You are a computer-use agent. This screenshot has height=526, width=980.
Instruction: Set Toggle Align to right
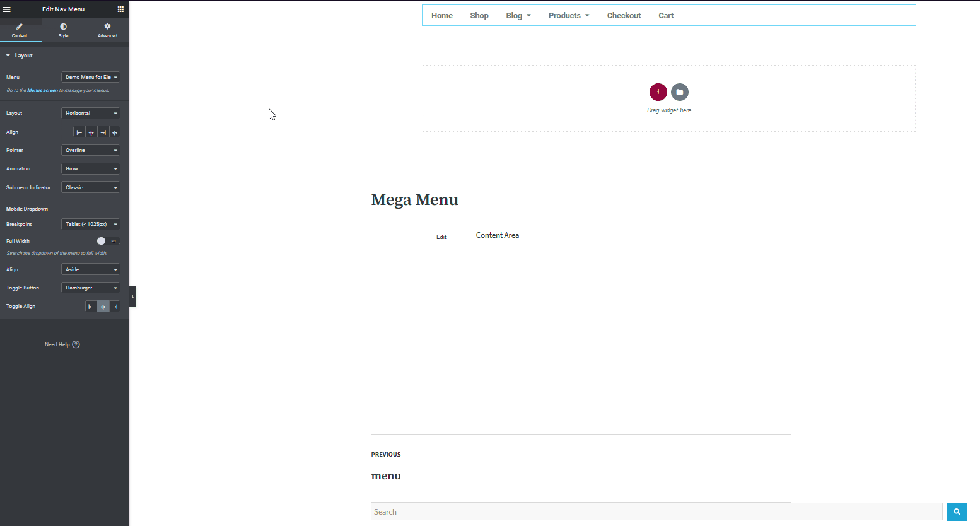coord(114,306)
